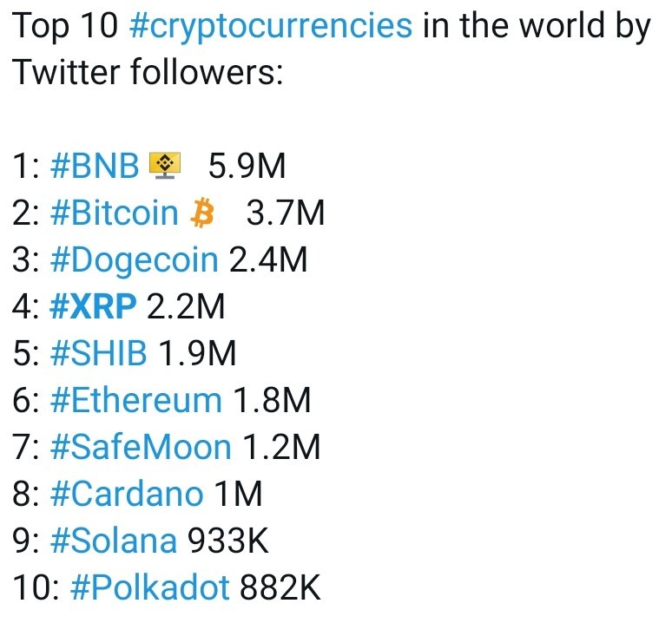This screenshot has height=623, width=672.
Task: Open the #SHIB hashtag
Action: (98, 353)
